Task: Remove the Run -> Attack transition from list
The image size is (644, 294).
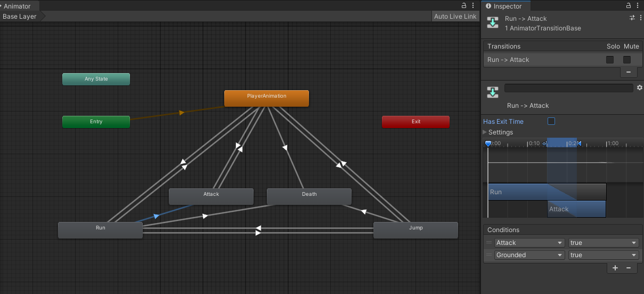Action: click(628, 72)
